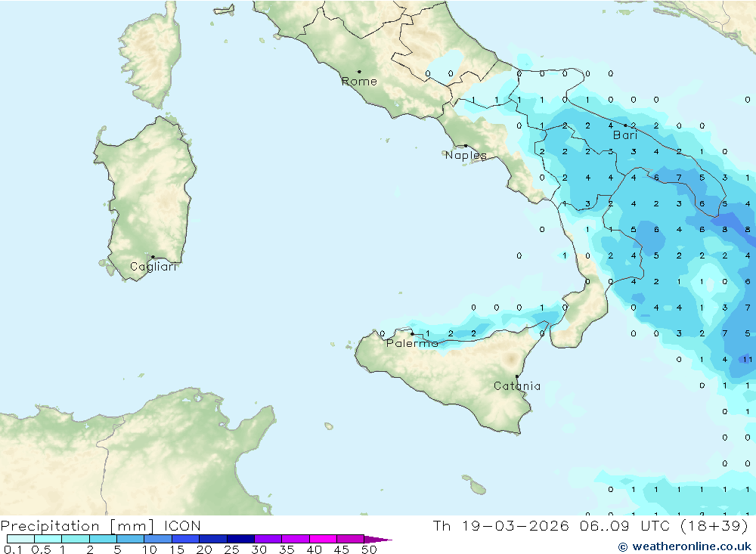Pick the 5–10 mm legend swatch
Viewport: 756px width, 554px height.
click(x=131, y=539)
